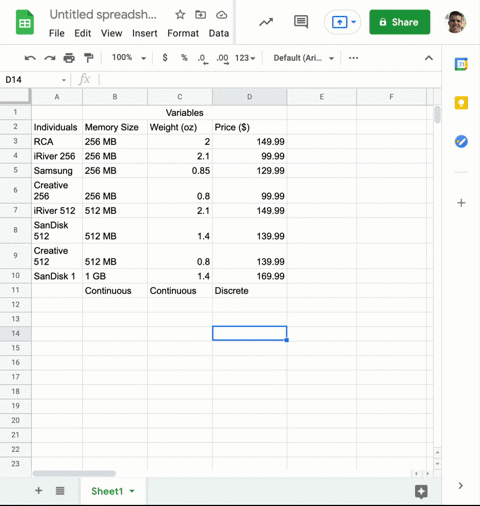Open Google Calendar side panel icon
The image size is (480, 506).
(461, 64)
